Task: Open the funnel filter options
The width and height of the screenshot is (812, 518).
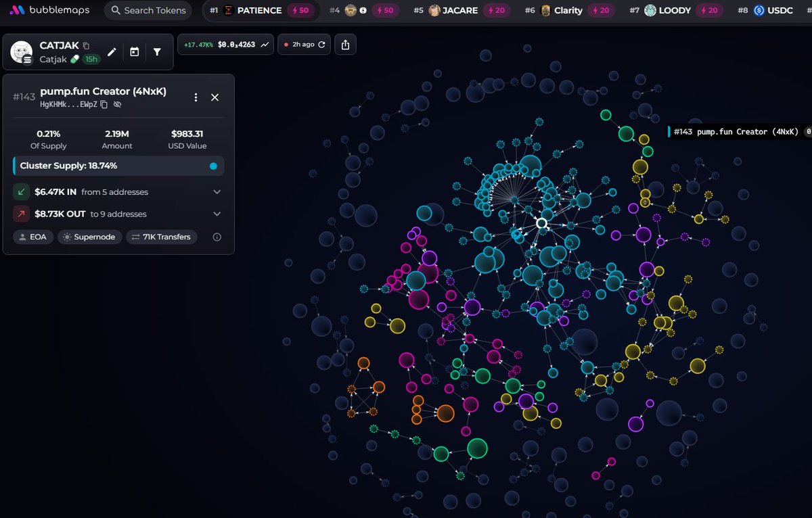Action: click(157, 52)
